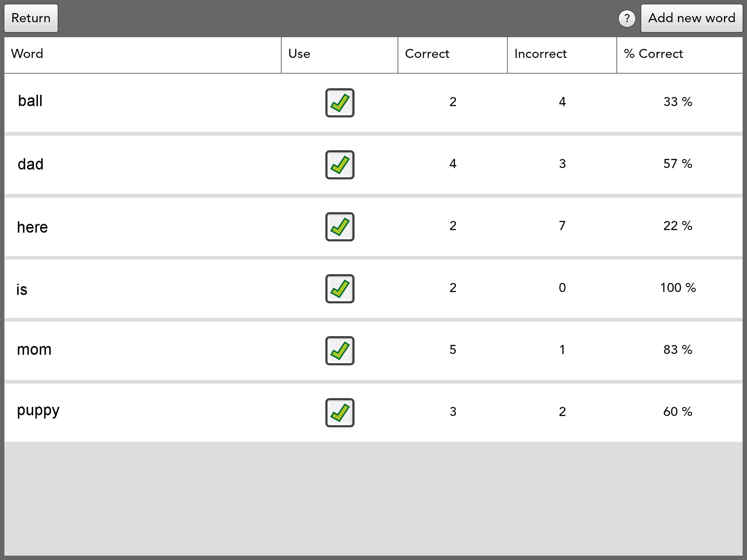The width and height of the screenshot is (747, 560).
Task: Uncheck the Use checkbox for puppy
Action: pos(340,413)
